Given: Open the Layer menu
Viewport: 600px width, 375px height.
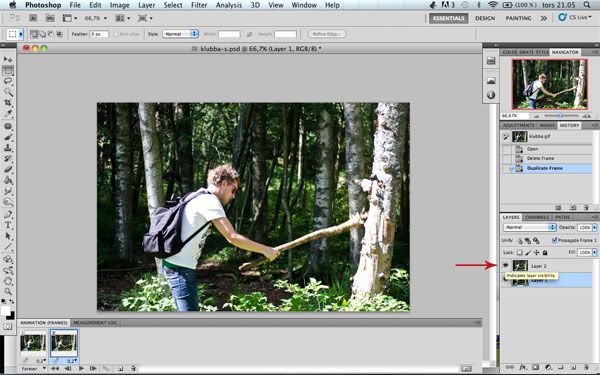Looking at the screenshot, I should pyautogui.click(x=147, y=5).
